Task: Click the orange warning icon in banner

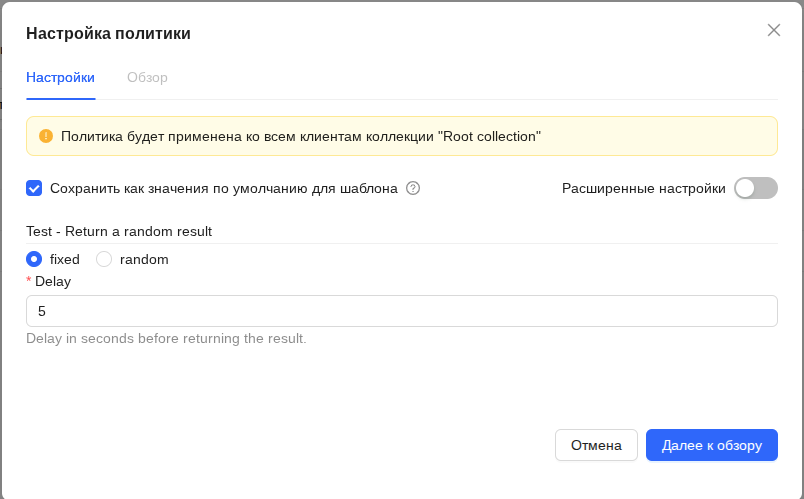Action: [46, 136]
